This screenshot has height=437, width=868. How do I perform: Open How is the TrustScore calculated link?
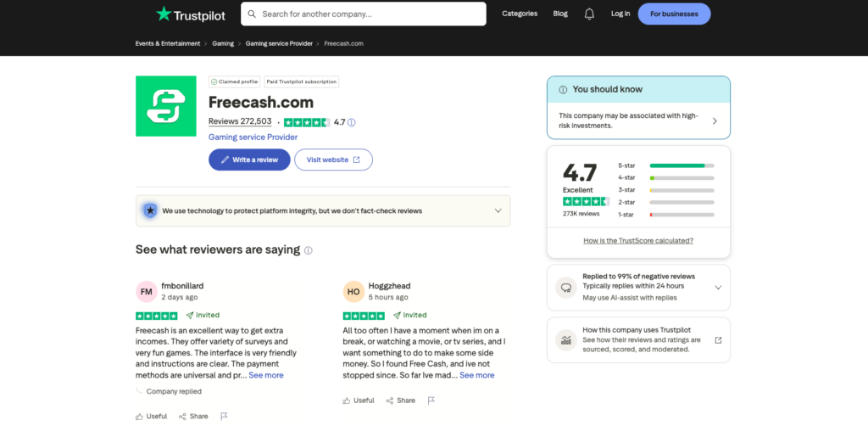click(638, 241)
